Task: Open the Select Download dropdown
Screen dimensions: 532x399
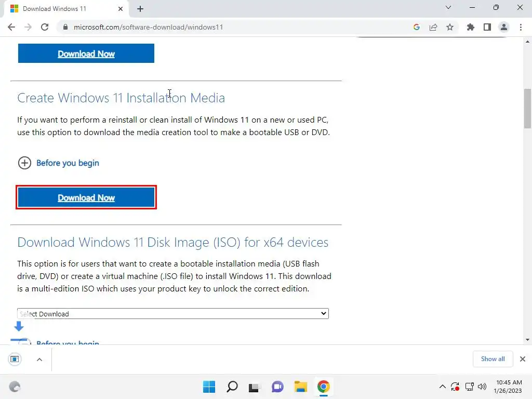Action: coord(172,313)
